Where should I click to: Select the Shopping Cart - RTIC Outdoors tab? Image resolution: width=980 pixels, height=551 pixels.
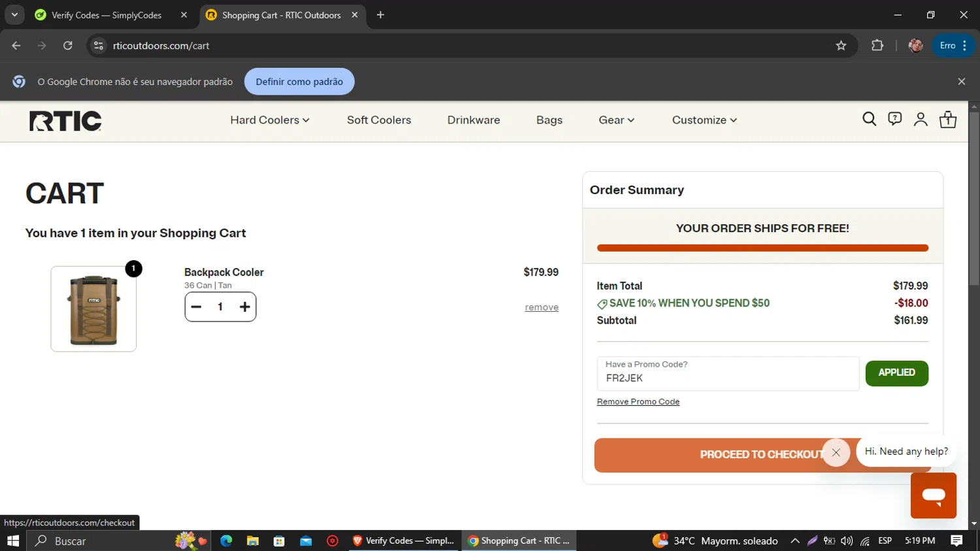tap(281, 15)
